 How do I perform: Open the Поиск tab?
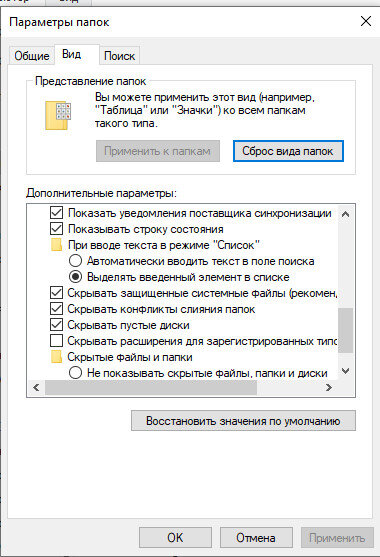click(x=120, y=56)
